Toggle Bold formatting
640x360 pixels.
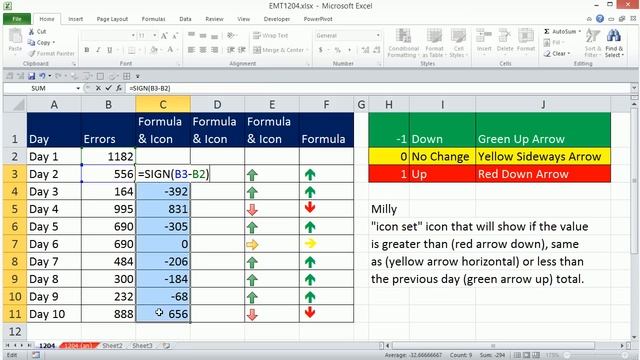point(87,50)
